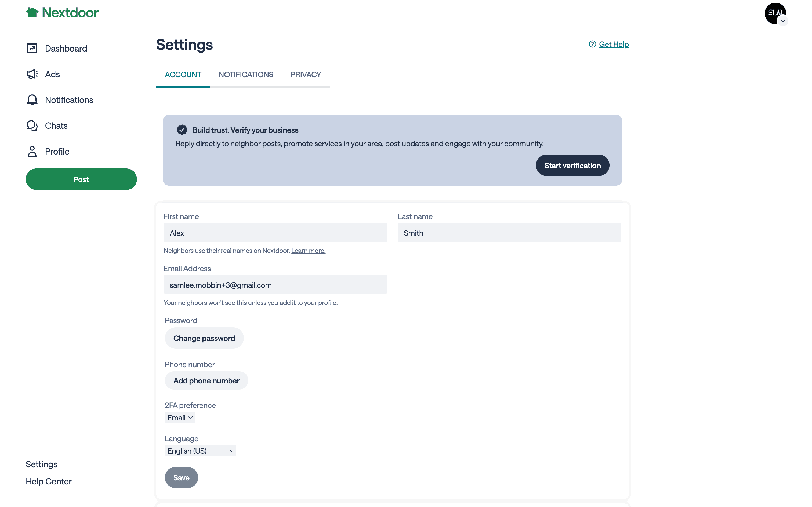Open the 2FA preference Email dropdown
The image size is (812, 507).
click(x=180, y=418)
